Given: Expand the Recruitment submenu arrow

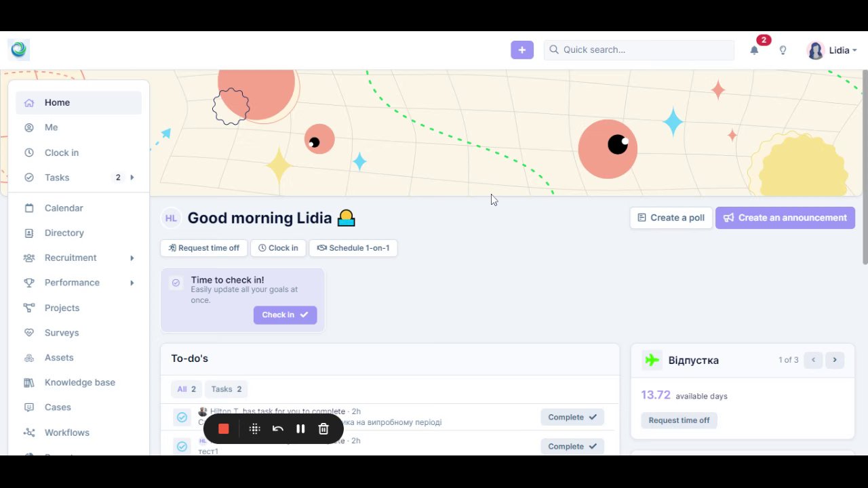Looking at the screenshot, I should (132, 258).
